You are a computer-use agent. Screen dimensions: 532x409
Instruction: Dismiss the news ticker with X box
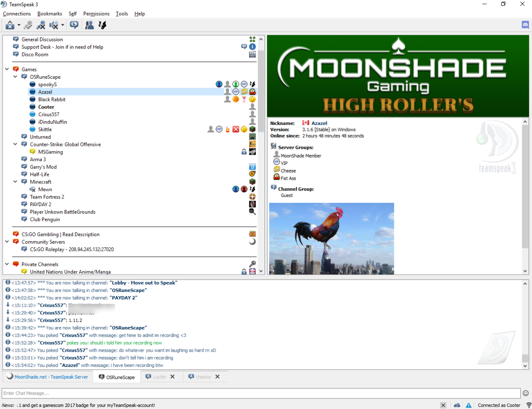tap(443, 405)
